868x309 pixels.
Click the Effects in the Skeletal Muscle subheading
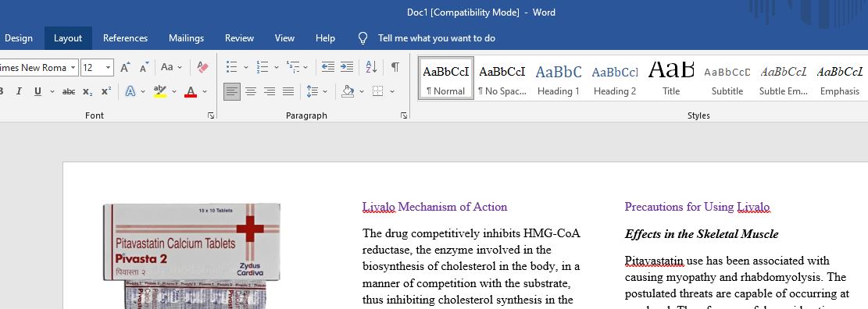click(702, 234)
